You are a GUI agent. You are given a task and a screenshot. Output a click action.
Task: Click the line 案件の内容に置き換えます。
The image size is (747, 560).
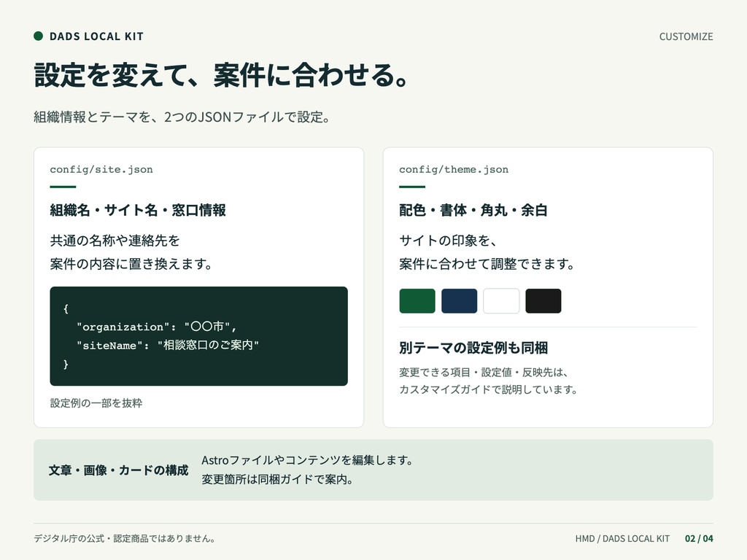click(x=131, y=264)
